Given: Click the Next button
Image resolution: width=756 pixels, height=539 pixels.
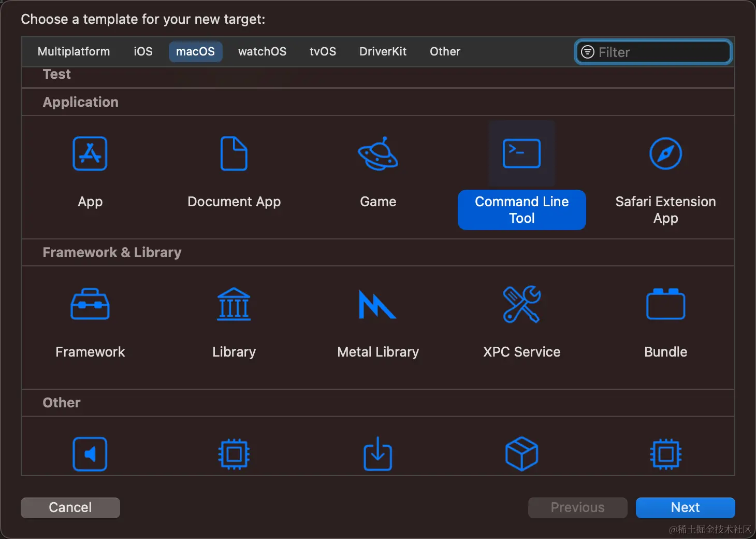Looking at the screenshot, I should [x=686, y=507].
